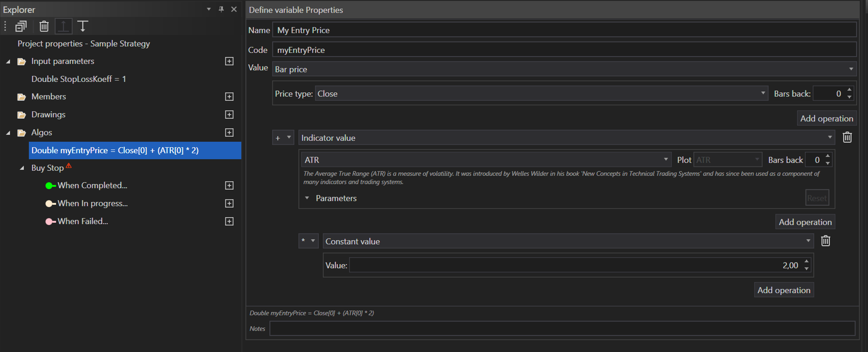The image size is (868, 352).
Task: Delete the Indicator value operation
Action: [x=847, y=137]
